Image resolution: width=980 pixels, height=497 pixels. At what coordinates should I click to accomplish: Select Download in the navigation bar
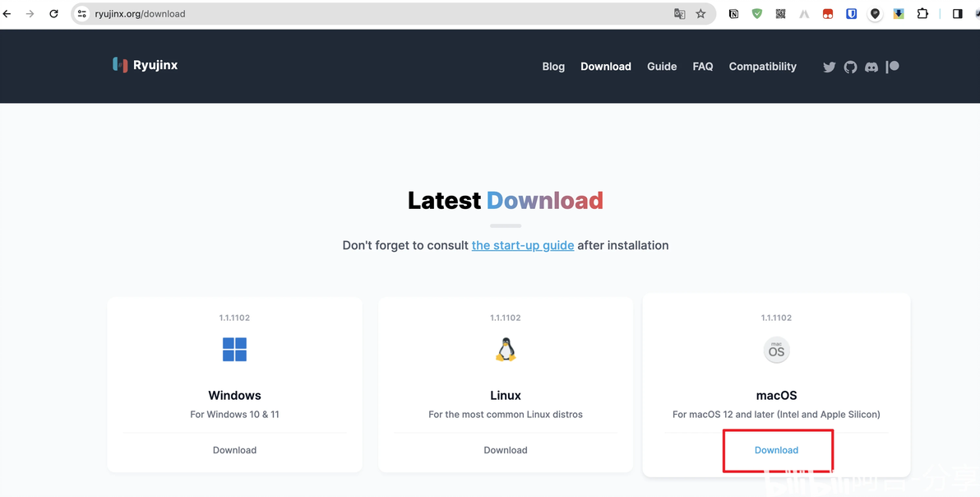coord(606,67)
